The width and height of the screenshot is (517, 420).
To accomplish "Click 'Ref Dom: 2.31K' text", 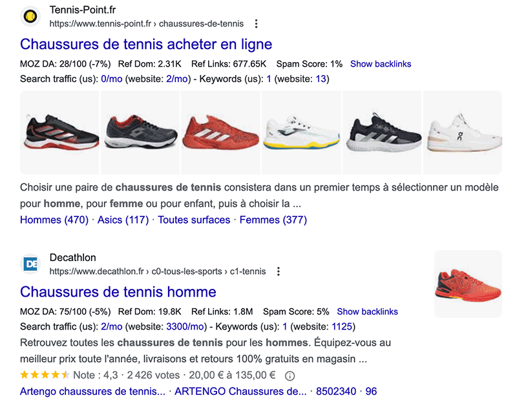I will pyautogui.click(x=150, y=64).
